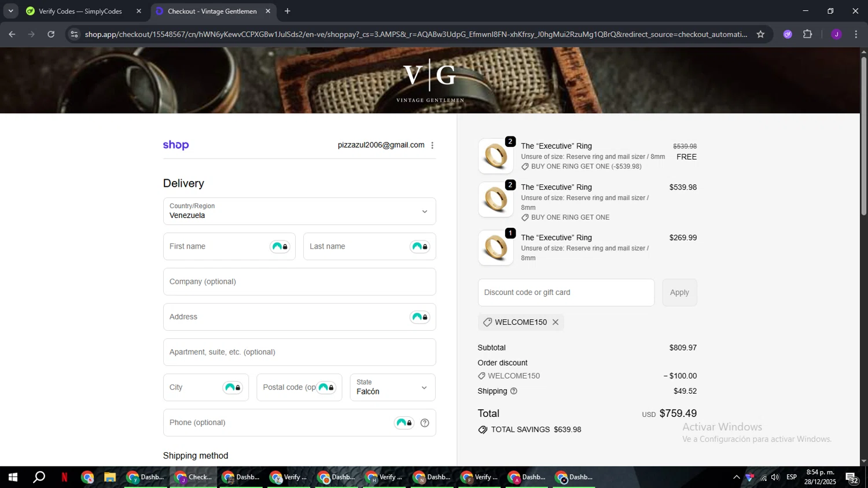The width and height of the screenshot is (868, 488).
Task: Click email pizzazul2006@gmail.com
Action: 381,145
